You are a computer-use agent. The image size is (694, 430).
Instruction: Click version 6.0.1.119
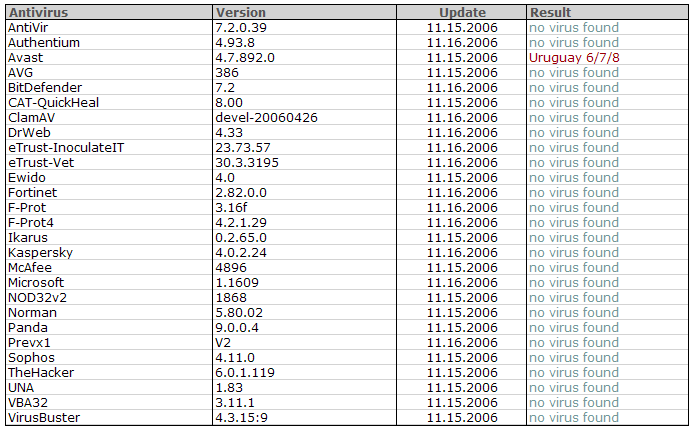point(245,373)
